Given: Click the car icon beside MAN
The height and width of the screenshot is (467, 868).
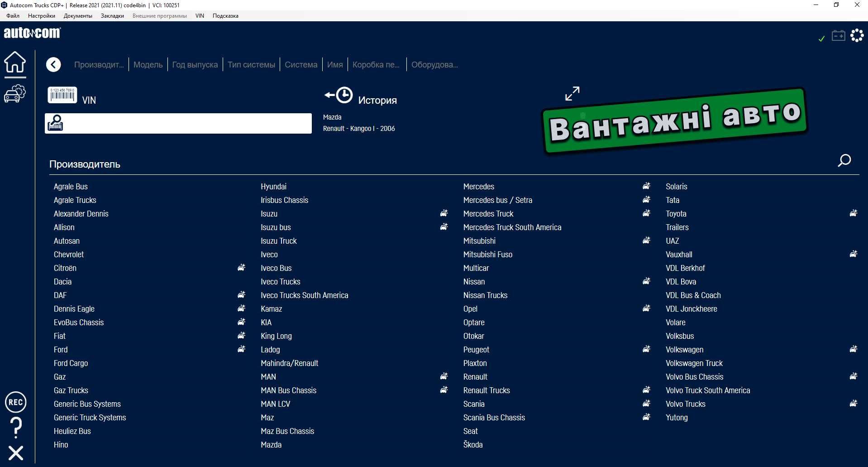Looking at the screenshot, I should tap(444, 376).
